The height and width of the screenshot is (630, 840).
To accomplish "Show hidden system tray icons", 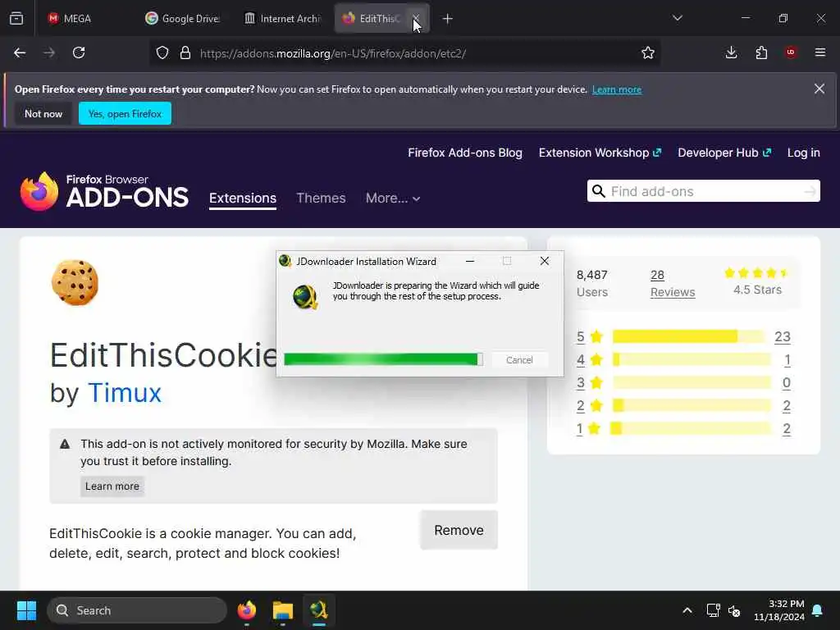I will tap(687, 610).
